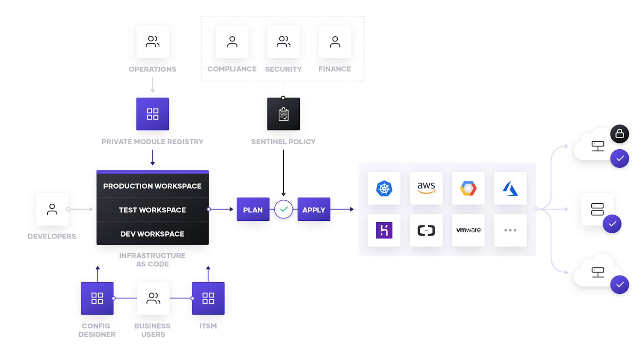Toggle the lock badge on the top cloud
This screenshot has height=349, width=644.
pyautogui.click(x=620, y=134)
